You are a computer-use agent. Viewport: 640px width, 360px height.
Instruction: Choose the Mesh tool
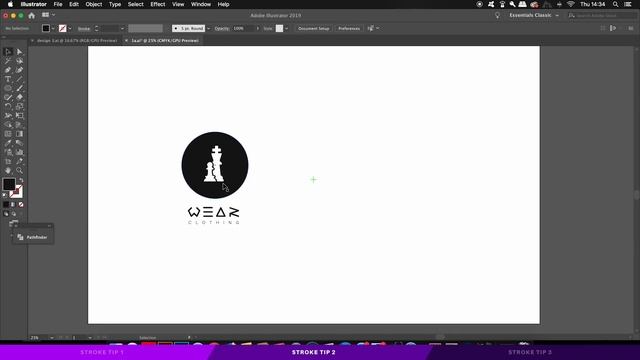pyautogui.click(x=8, y=134)
